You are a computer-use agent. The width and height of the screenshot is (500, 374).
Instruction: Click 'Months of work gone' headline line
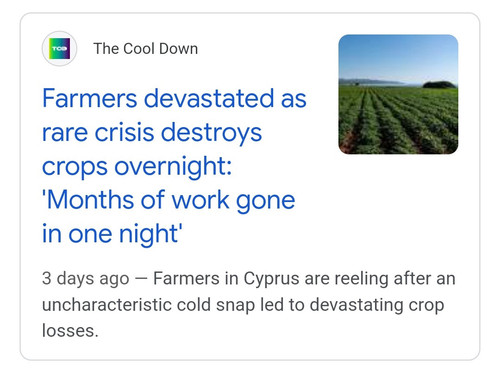pos(169,200)
